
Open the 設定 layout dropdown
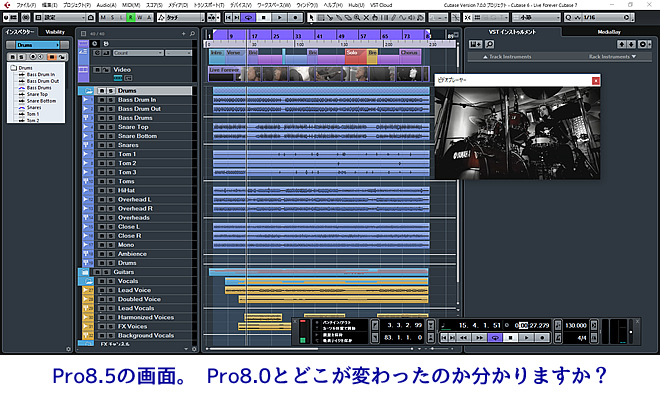click(64, 18)
